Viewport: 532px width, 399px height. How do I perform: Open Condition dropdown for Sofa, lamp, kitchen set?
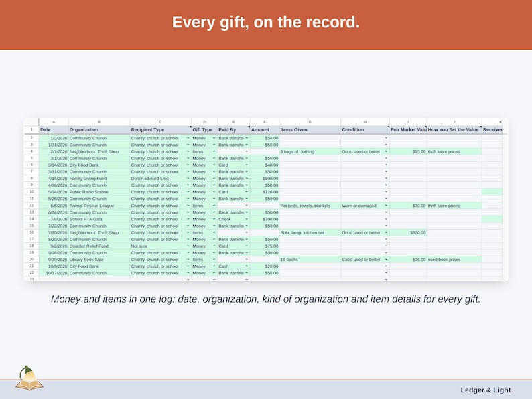(x=386, y=232)
